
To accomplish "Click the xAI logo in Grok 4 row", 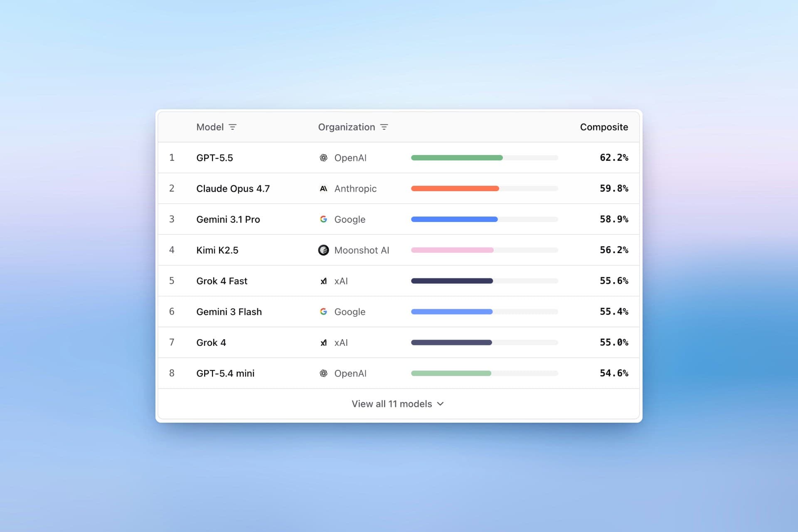I will click(x=323, y=342).
